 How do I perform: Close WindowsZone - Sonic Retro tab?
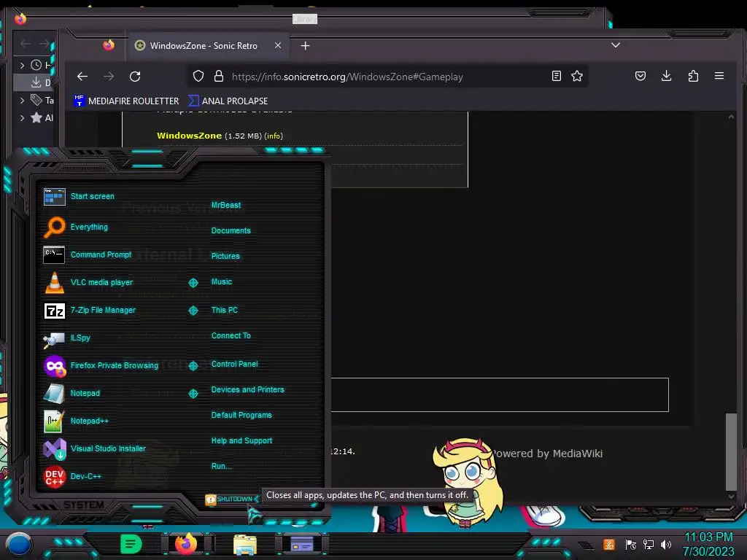[x=278, y=45]
